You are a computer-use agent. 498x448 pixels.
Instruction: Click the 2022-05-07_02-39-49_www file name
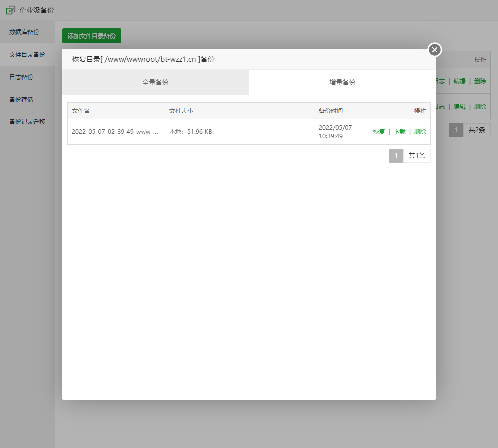[x=115, y=132]
